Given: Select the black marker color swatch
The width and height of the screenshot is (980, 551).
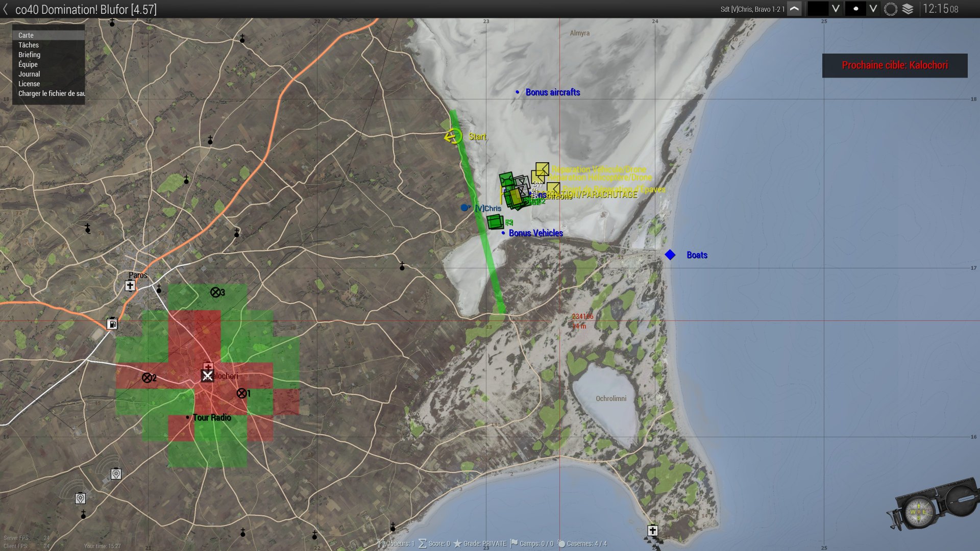Looking at the screenshot, I should click(x=818, y=9).
